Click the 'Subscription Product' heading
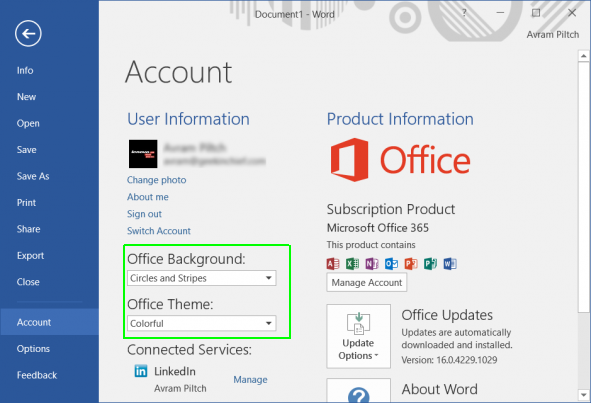This screenshot has height=403, width=591. point(391,209)
